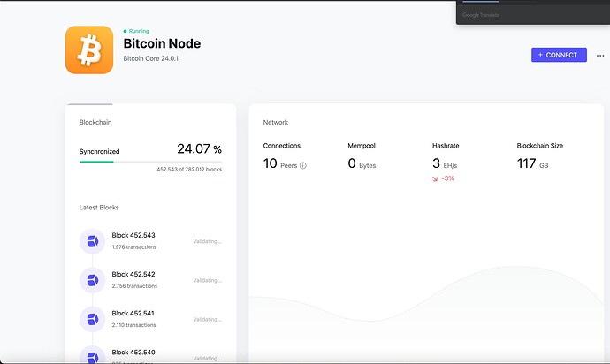Click the Network card heading
The image size is (610, 364).
tap(276, 122)
